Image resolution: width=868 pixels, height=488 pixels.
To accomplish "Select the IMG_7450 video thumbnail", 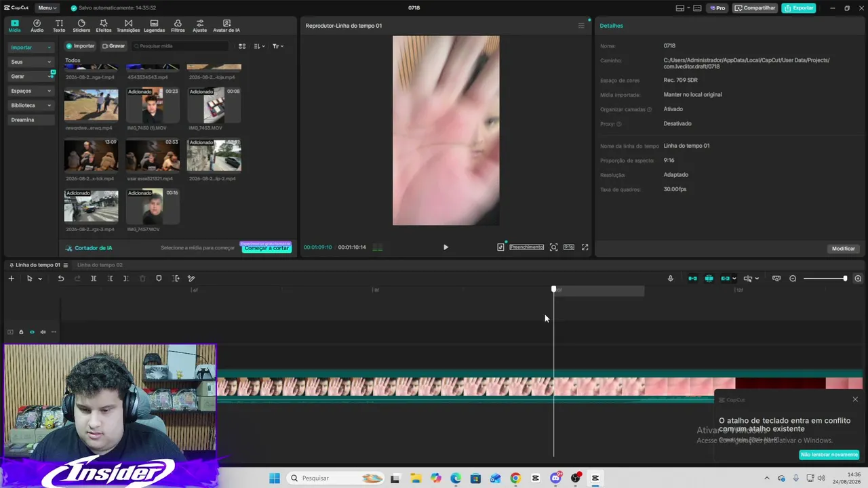I will (x=153, y=105).
